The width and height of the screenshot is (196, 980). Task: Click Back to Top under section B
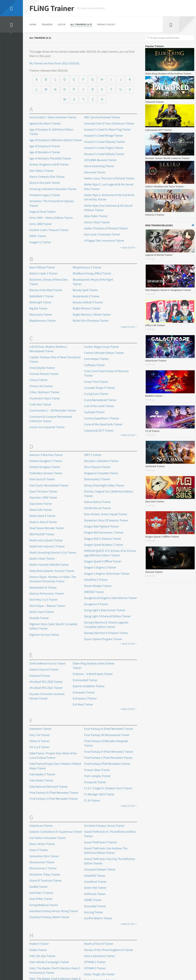tap(128, 327)
